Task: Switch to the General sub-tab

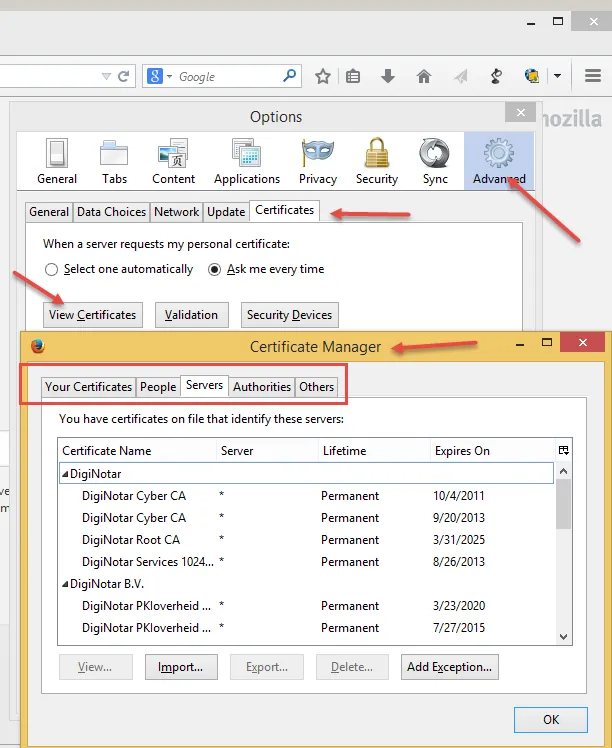Action: (49, 212)
